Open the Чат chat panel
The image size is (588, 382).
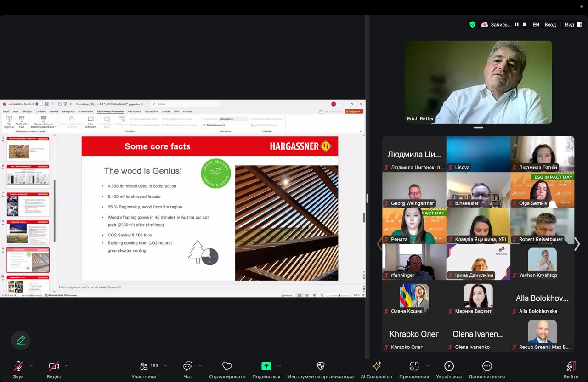click(187, 366)
